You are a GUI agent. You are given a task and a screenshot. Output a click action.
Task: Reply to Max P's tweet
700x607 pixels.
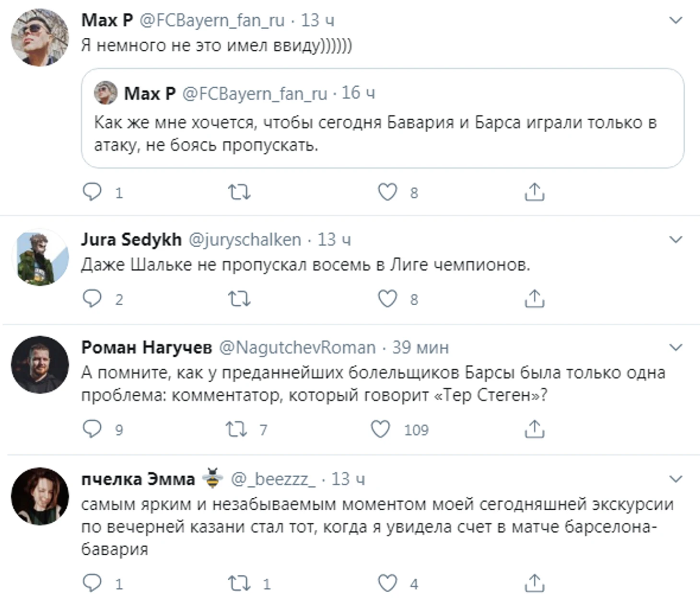(92, 192)
